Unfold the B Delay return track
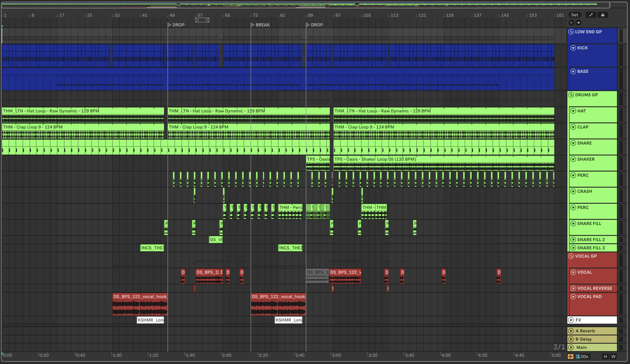 click(571, 339)
